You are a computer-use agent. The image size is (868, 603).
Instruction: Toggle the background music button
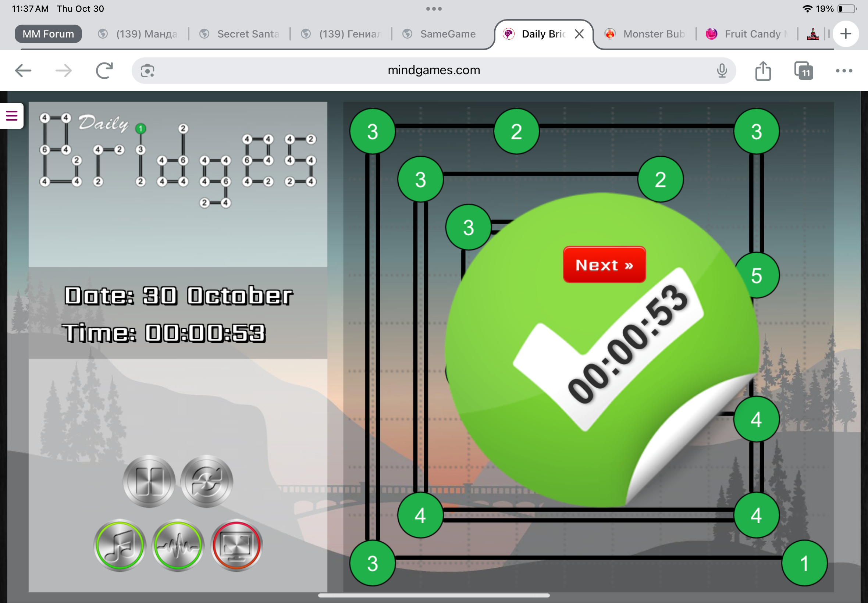coord(120,545)
